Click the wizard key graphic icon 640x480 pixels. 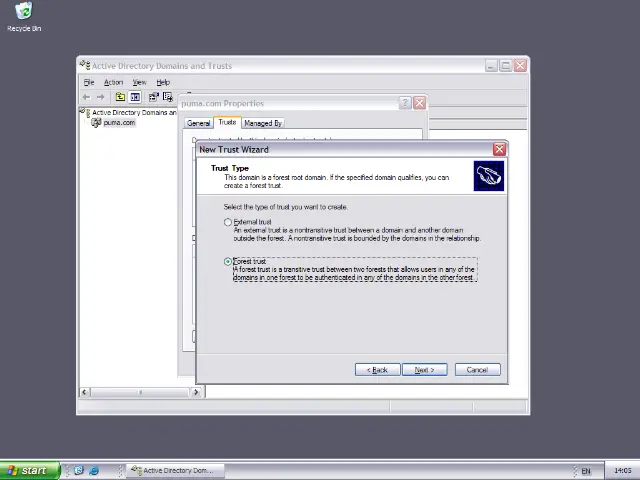[x=489, y=176]
